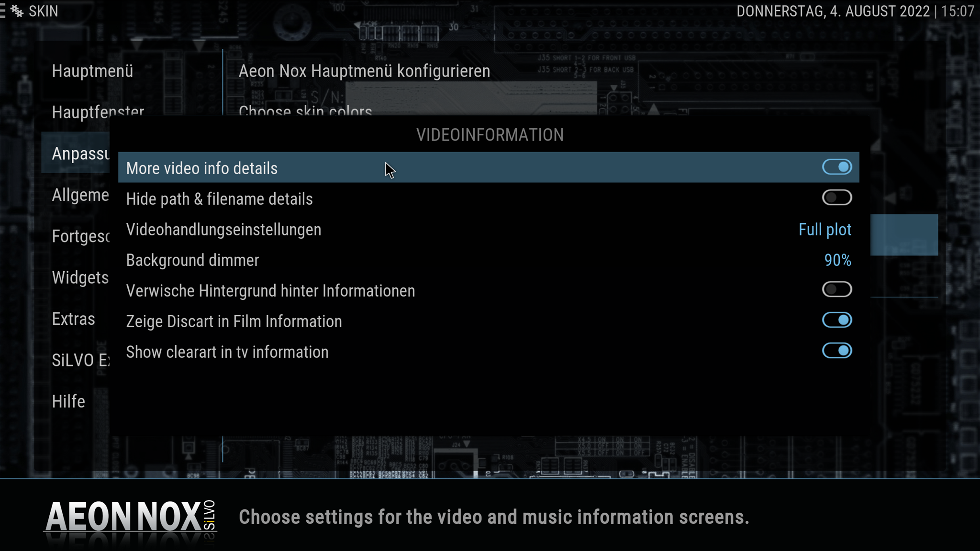Go to Extras section
The width and height of the screenshot is (980, 551).
point(73,319)
